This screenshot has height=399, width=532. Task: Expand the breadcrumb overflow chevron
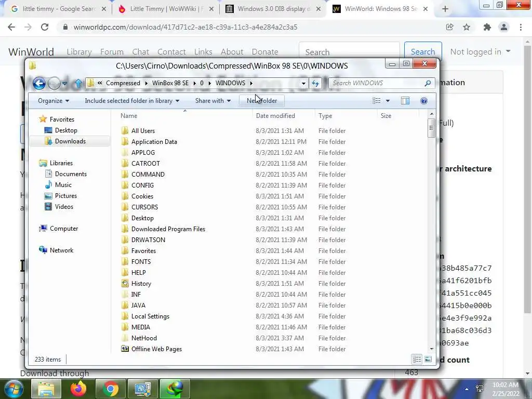(100, 83)
